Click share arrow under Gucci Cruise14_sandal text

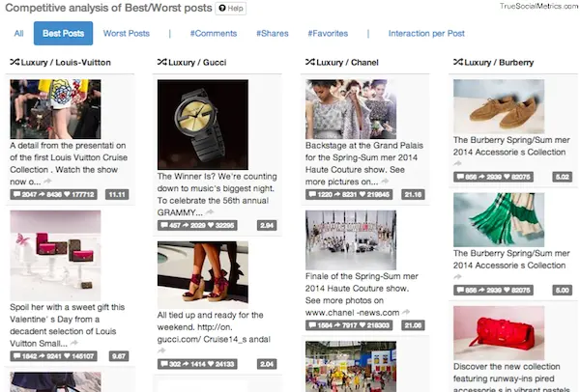pyautogui.click(x=161, y=350)
